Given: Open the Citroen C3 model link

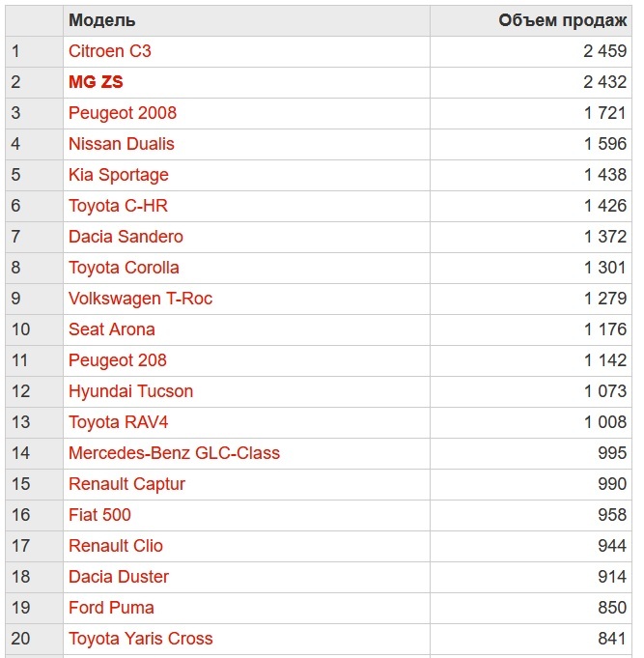Looking at the screenshot, I should pyautogui.click(x=109, y=51).
